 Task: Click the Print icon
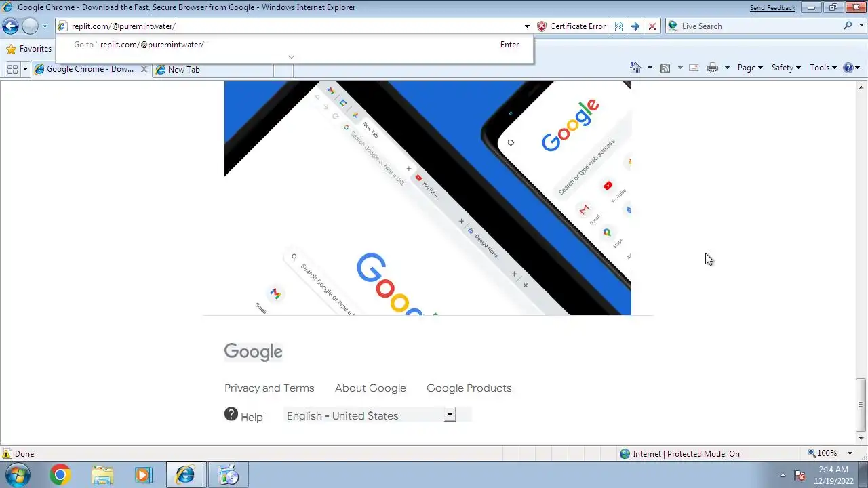713,68
